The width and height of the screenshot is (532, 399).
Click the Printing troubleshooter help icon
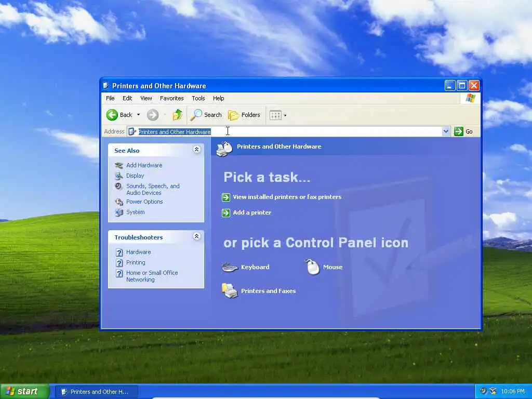pos(119,263)
